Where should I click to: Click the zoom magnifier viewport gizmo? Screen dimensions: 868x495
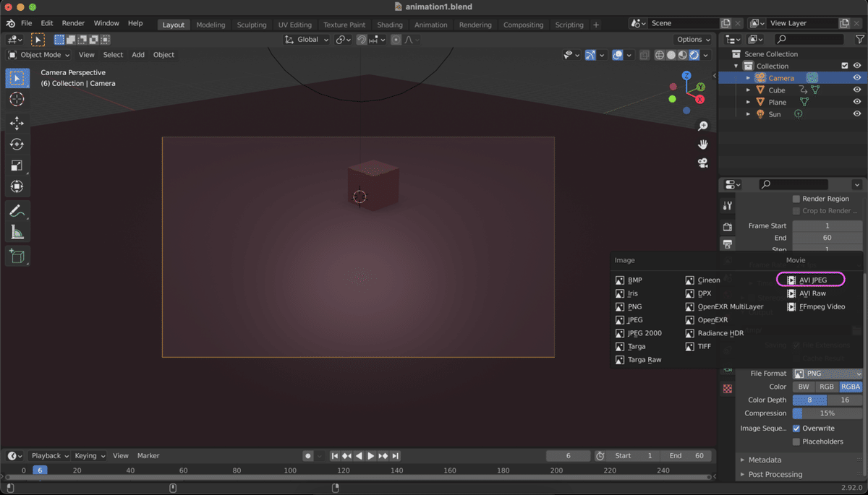pyautogui.click(x=702, y=126)
